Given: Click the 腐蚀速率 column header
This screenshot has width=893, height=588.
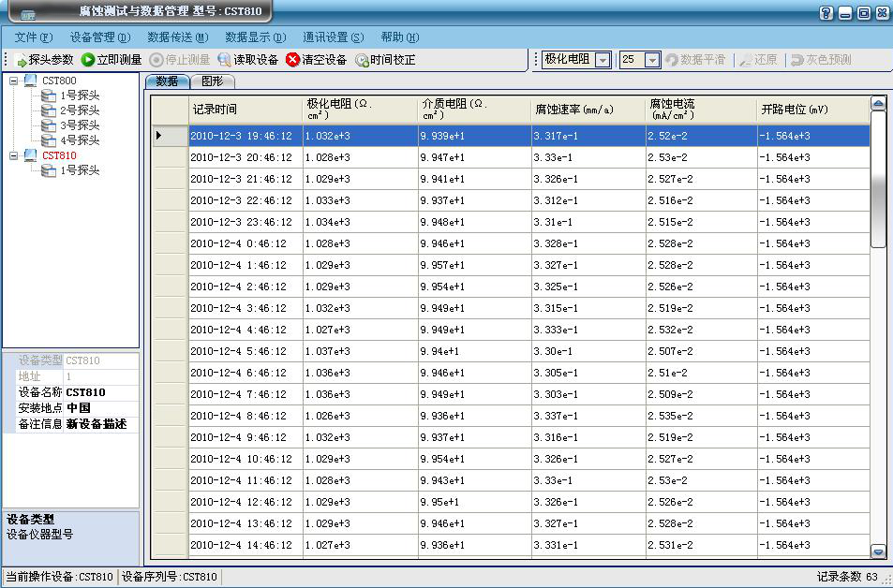Looking at the screenshot, I should (588, 110).
